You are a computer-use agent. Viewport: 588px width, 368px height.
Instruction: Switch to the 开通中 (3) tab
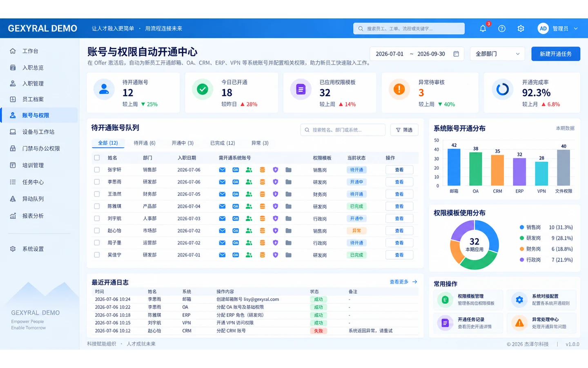[183, 143]
